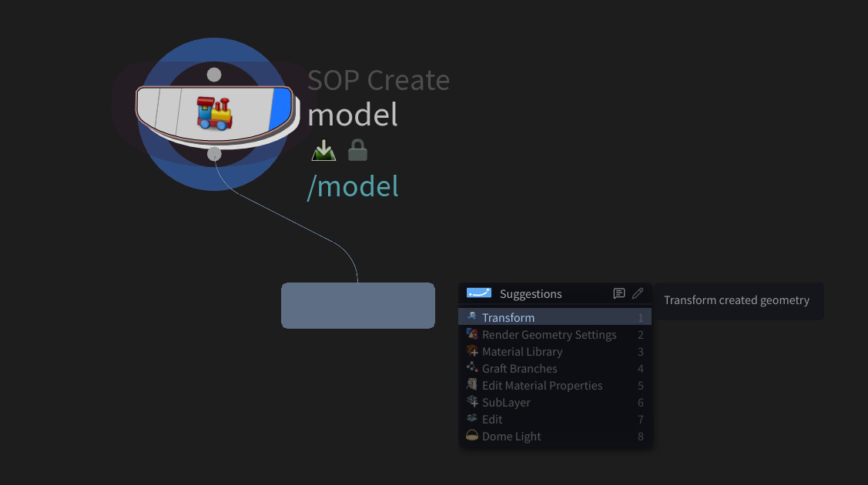Click the pencil edit icon in Suggestions header
This screenshot has width=868, height=485.
pyautogui.click(x=638, y=293)
